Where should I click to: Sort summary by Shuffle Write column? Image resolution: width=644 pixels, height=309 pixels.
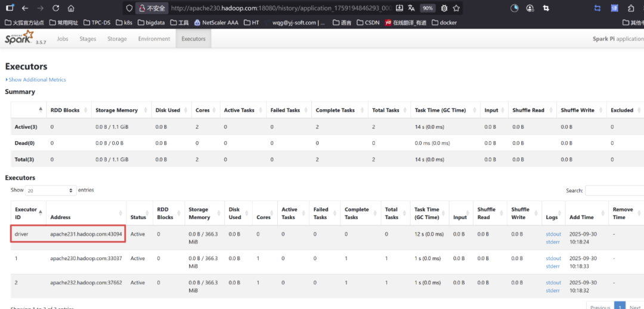click(581, 110)
